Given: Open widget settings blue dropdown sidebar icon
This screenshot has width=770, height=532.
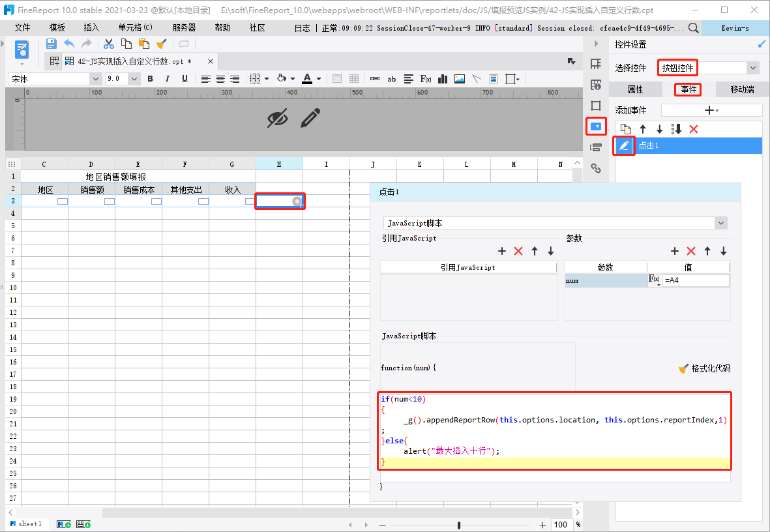Looking at the screenshot, I should coord(596,126).
